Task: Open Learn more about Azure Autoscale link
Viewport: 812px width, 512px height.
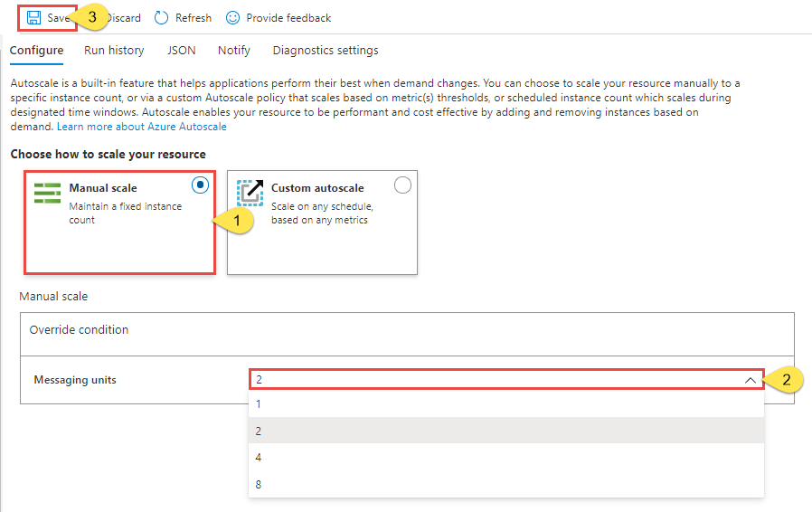Action: pos(142,127)
